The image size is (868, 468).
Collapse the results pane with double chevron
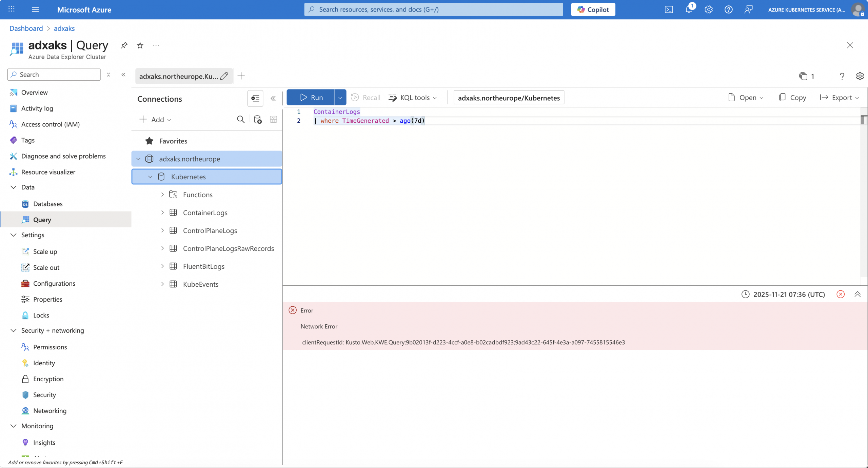click(857, 294)
